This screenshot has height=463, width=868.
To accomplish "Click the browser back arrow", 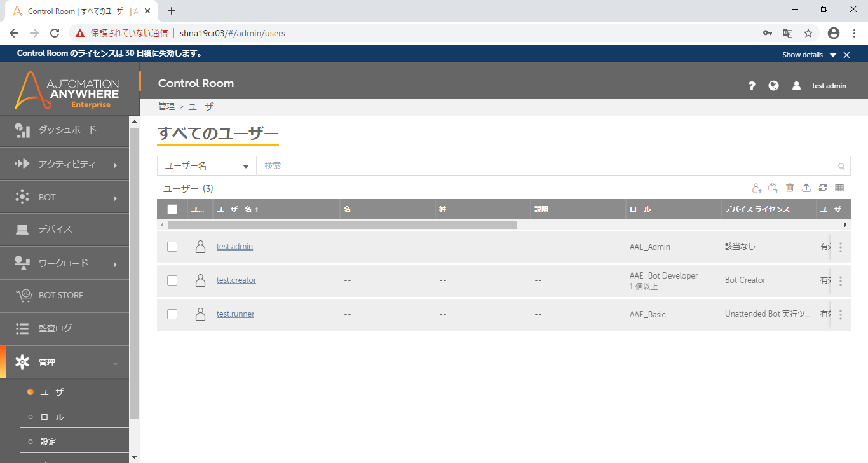I will [14, 33].
